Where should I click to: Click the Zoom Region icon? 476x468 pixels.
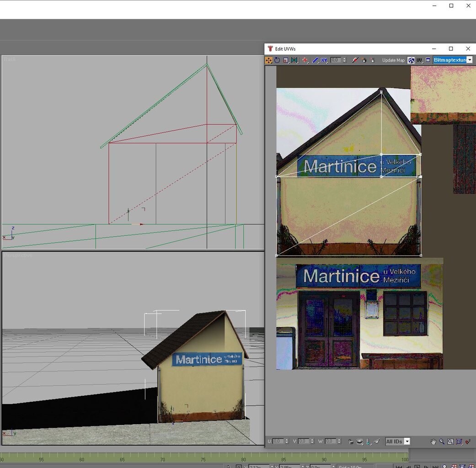[450, 441]
